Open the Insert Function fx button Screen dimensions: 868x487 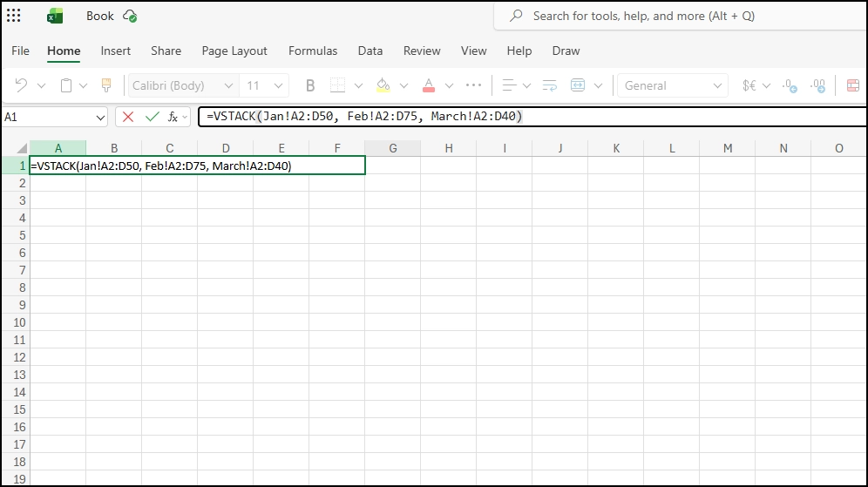click(x=173, y=117)
